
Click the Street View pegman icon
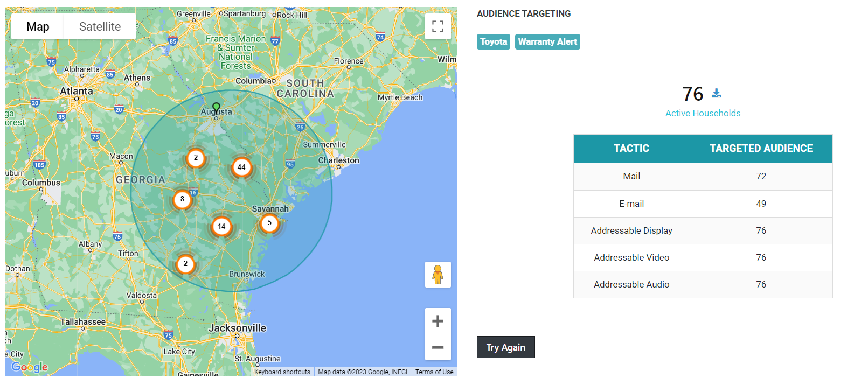438,275
